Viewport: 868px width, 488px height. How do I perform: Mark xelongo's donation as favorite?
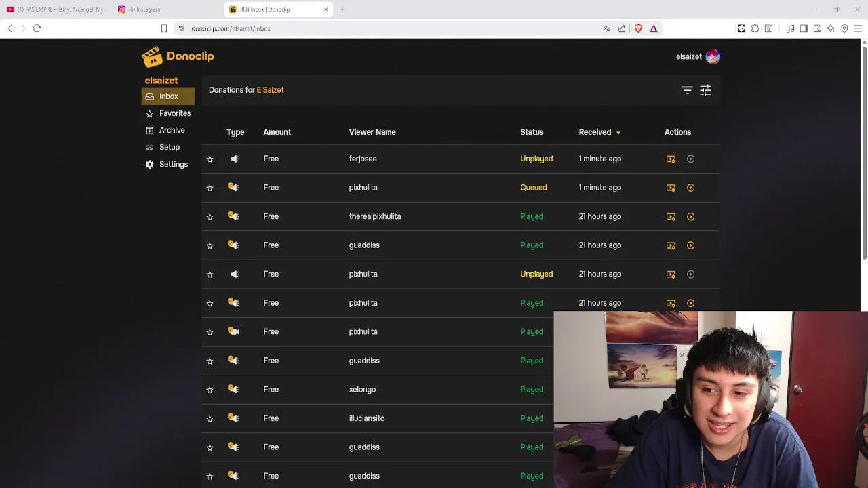(x=210, y=390)
